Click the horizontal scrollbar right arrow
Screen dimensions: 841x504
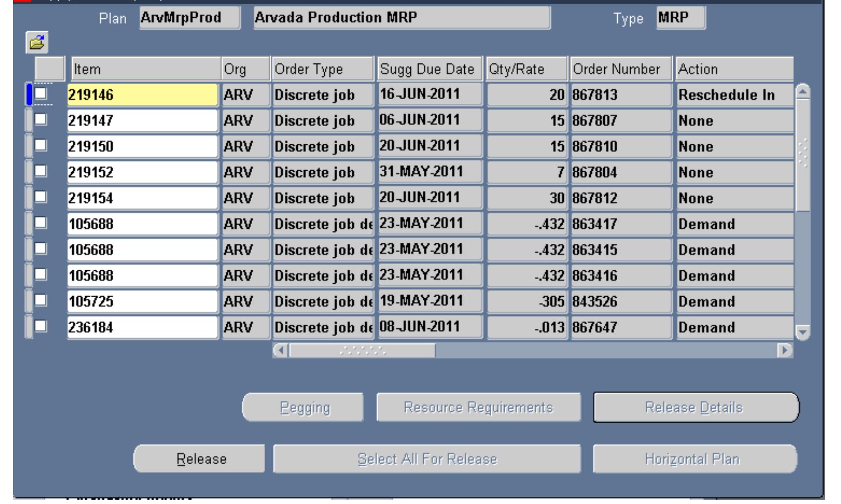(785, 351)
